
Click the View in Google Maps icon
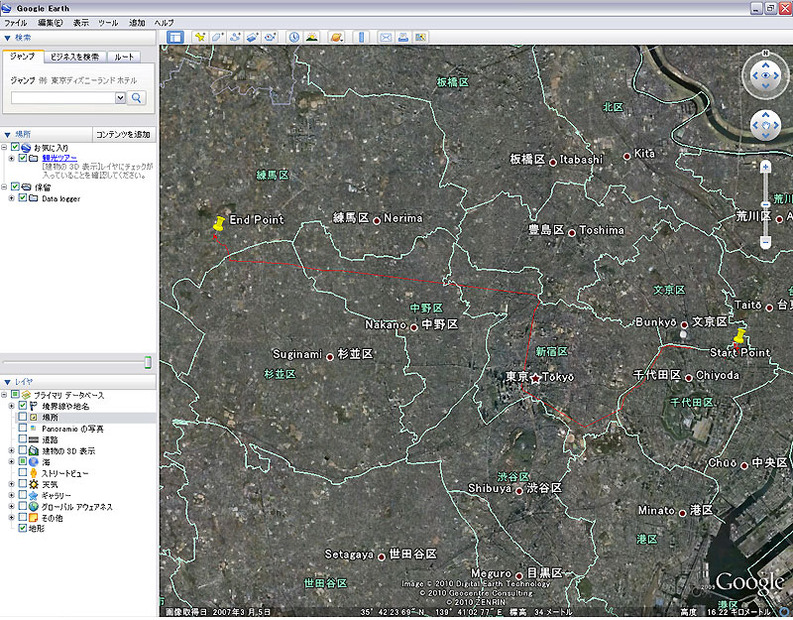click(x=420, y=37)
